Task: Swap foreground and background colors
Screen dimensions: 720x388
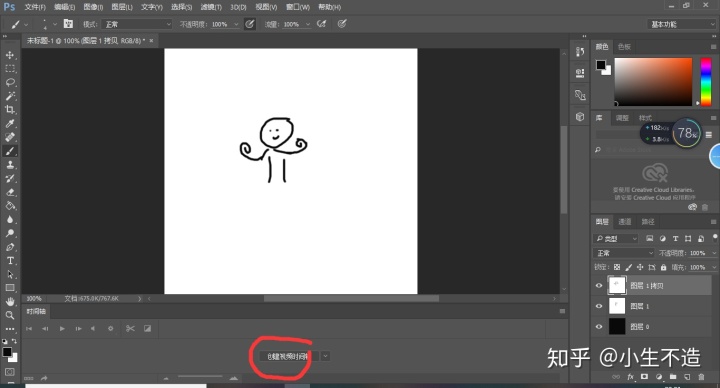Action: 14,341
